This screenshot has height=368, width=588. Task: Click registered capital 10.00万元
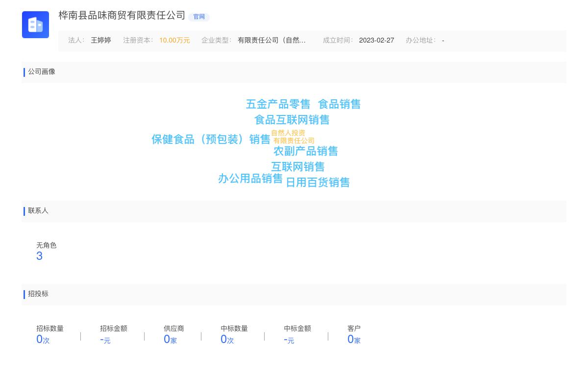(x=174, y=41)
